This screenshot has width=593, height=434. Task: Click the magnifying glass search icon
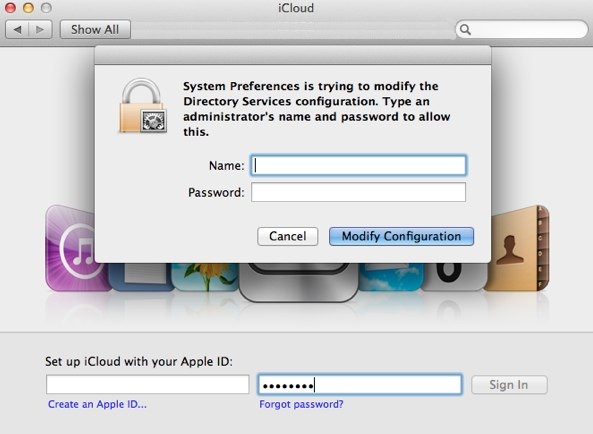(466, 29)
